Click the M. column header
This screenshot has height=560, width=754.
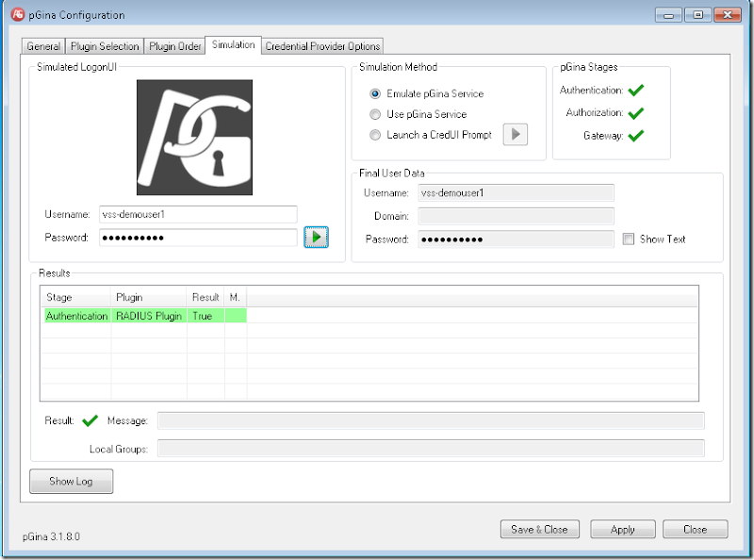point(236,297)
